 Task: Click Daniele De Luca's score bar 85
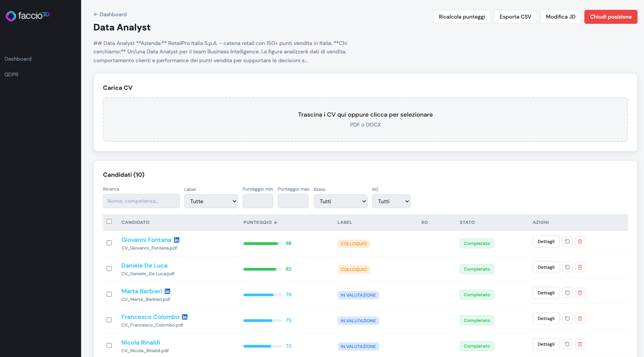(x=262, y=270)
